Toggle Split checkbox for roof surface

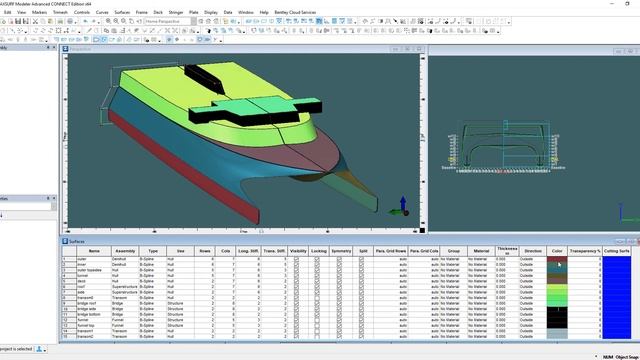(x=361, y=287)
